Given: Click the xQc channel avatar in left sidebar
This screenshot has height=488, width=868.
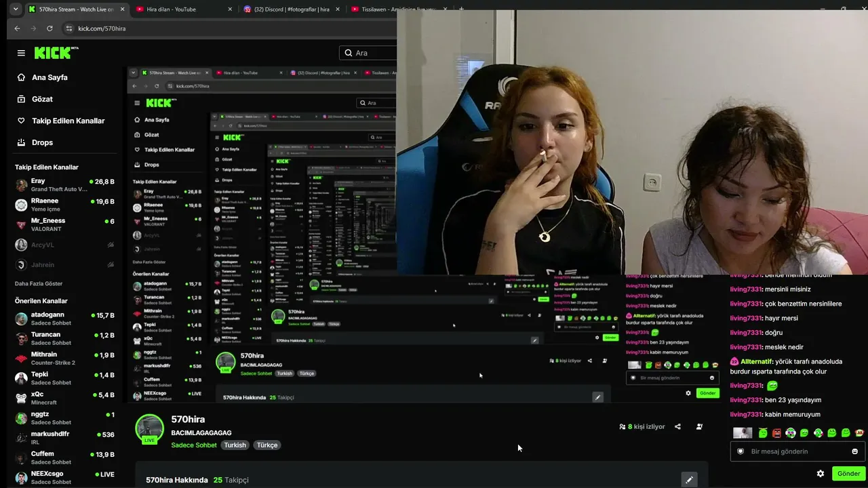Looking at the screenshot, I should pyautogui.click(x=21, y=398).
